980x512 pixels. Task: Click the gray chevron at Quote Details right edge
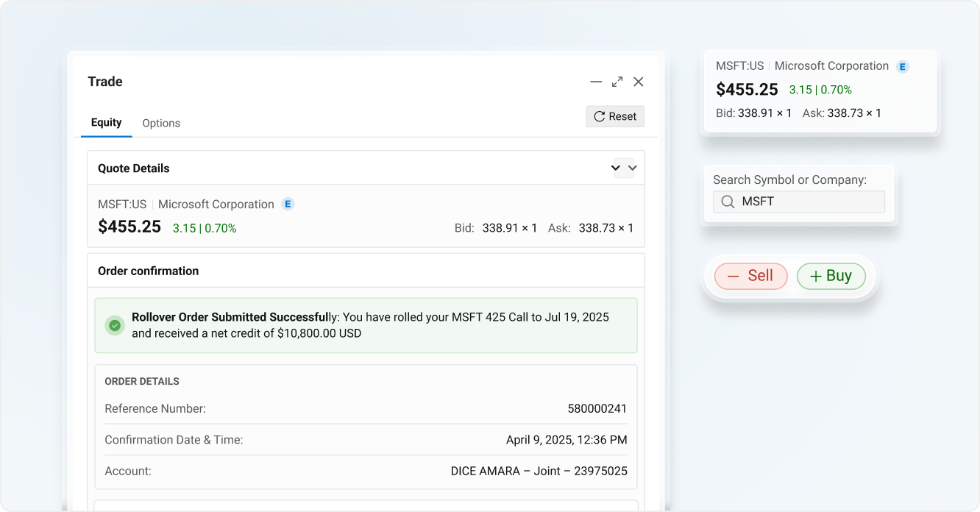pos(632,168)
